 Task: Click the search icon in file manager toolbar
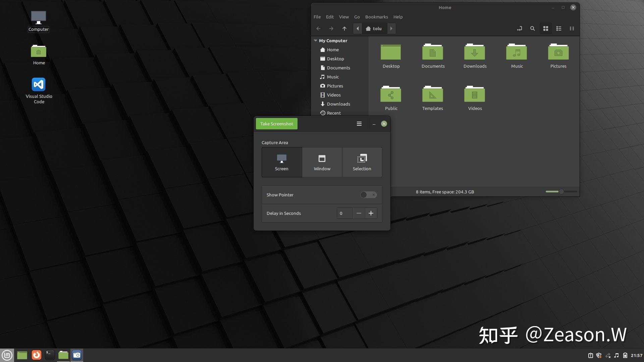(532, 28)
